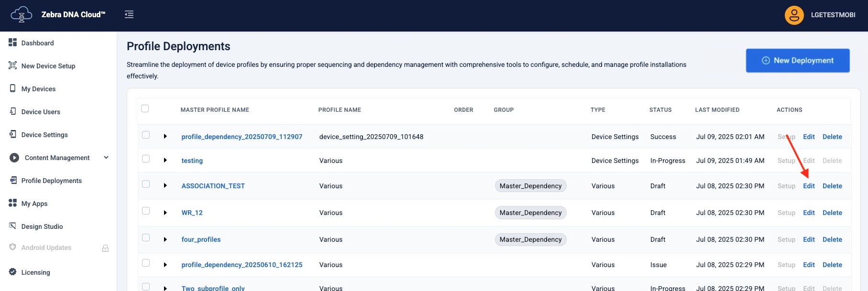
Task: Click the My Apps icon in the sidebar
Action: coord(13,203)
